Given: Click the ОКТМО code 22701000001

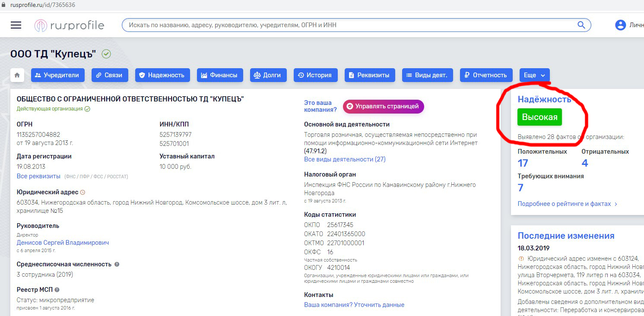Looking at the screenshot, I should [346, 243].
